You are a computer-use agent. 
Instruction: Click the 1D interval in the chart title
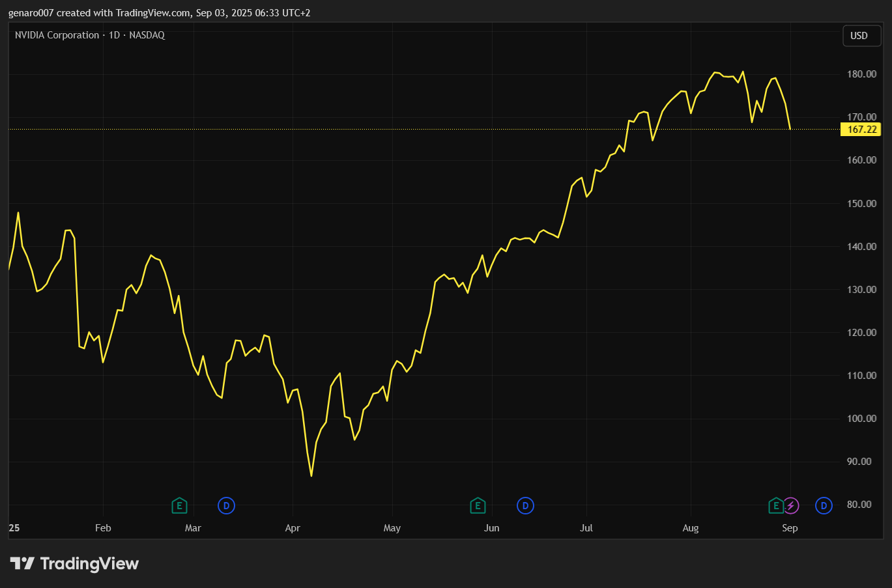tap(115, 35)
